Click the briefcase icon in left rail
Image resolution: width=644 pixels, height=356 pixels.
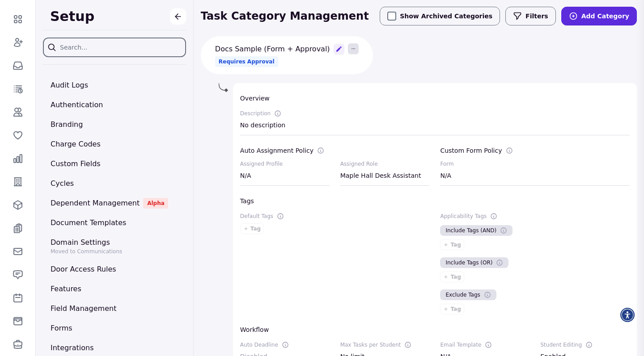pos(18,344)
